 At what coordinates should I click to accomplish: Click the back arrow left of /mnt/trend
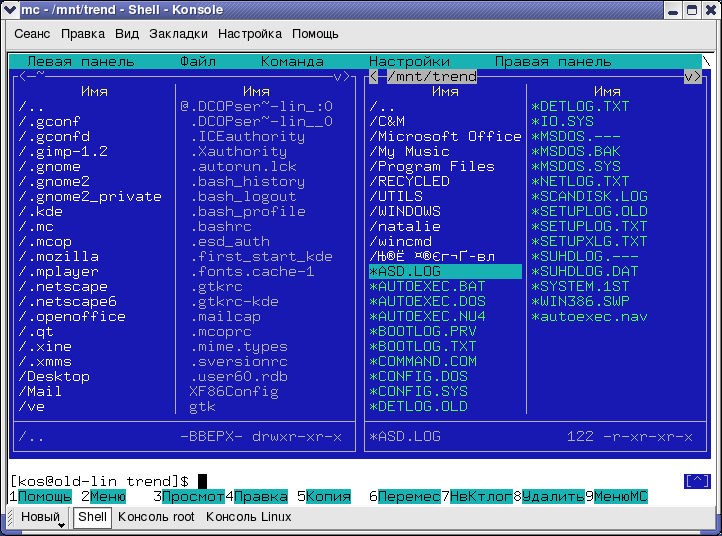373,76
